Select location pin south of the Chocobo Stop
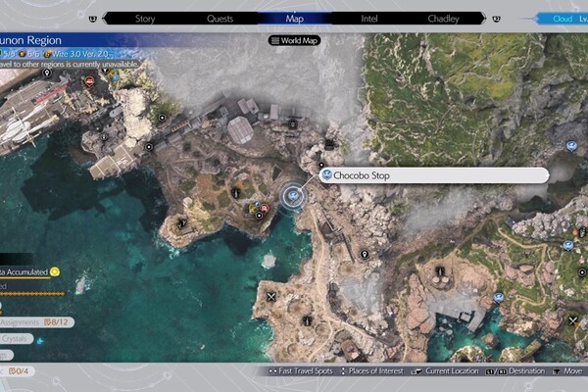Viewport: 588px width, 392px height. pos(365,255)
